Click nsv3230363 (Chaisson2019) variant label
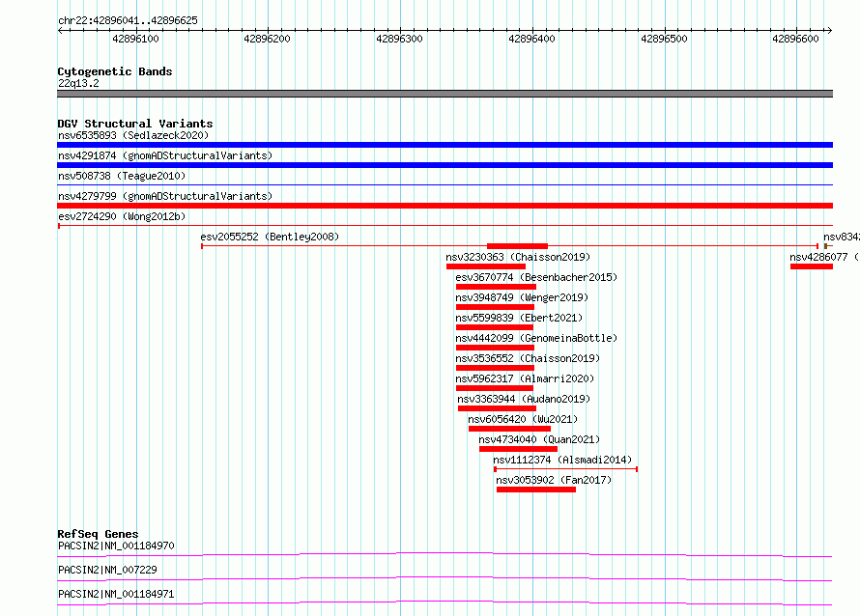Screen dimensions: 860x616 tap(518, 257)
